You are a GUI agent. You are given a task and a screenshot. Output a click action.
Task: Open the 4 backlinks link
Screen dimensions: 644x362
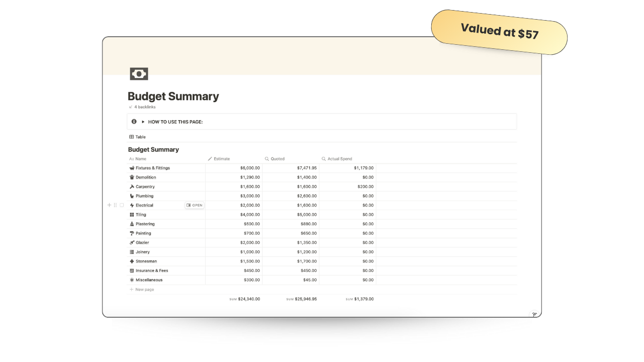(142, 107)
